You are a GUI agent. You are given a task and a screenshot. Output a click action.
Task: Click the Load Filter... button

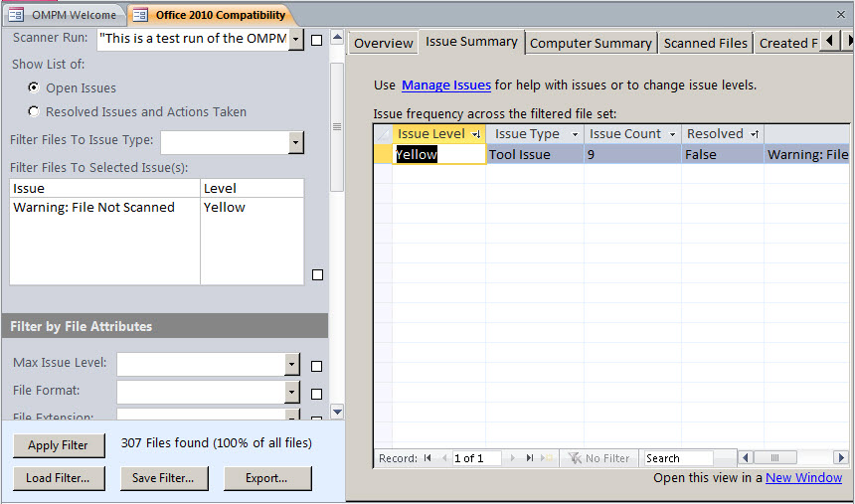click(x=59, y=478)
